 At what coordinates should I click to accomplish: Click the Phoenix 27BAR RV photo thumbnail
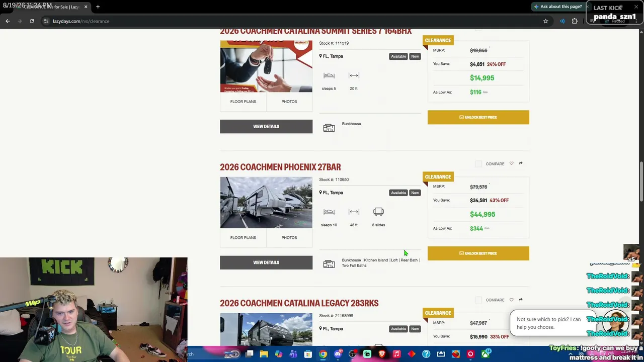pos(266,202)
